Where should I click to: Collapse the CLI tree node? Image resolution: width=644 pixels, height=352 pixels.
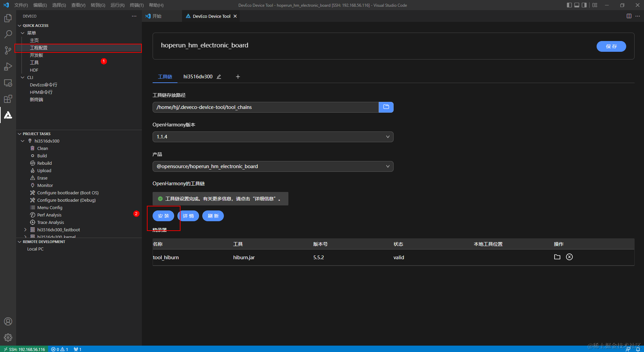tap(23, 77)
